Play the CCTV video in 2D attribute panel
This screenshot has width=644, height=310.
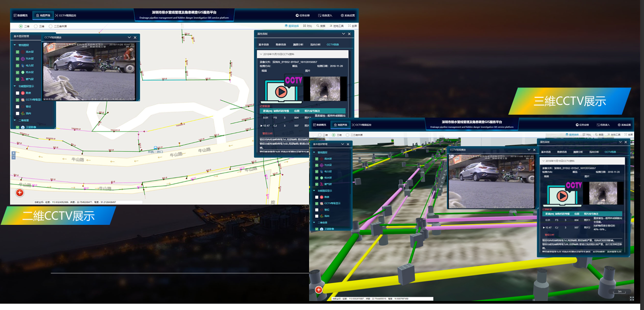(281, 92)
